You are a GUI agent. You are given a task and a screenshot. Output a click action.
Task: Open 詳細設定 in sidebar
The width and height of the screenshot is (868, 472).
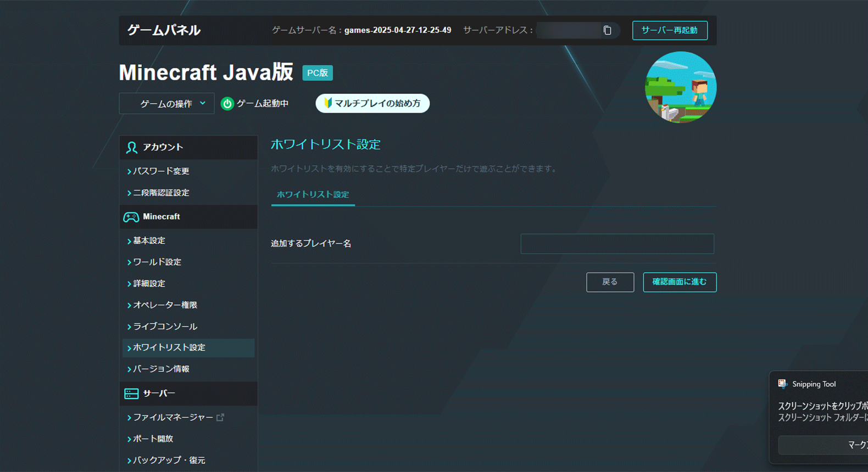pos(149,283)
